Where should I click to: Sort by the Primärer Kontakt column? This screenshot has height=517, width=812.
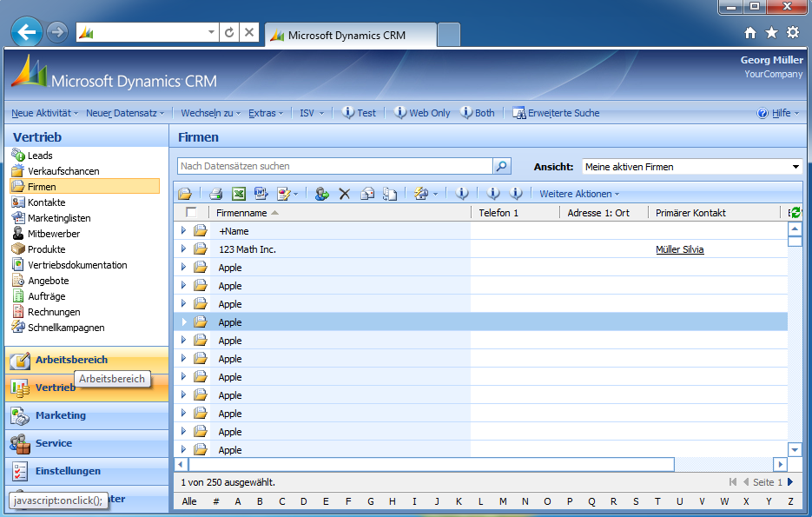(x=714, y=212)
